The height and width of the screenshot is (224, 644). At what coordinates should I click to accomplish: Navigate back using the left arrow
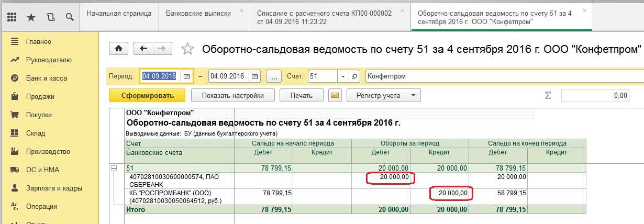coord(143,49)
